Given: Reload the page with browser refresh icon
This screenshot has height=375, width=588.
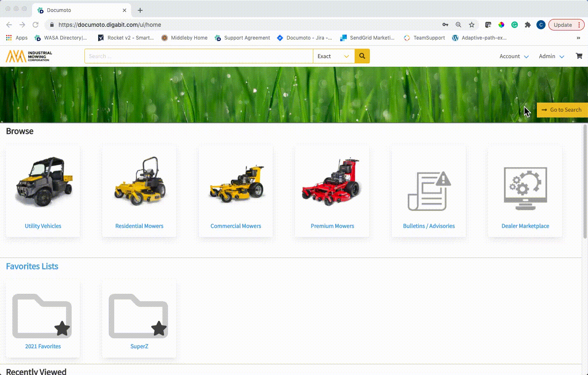Looking at the screenshot, I should click(35, 25).
